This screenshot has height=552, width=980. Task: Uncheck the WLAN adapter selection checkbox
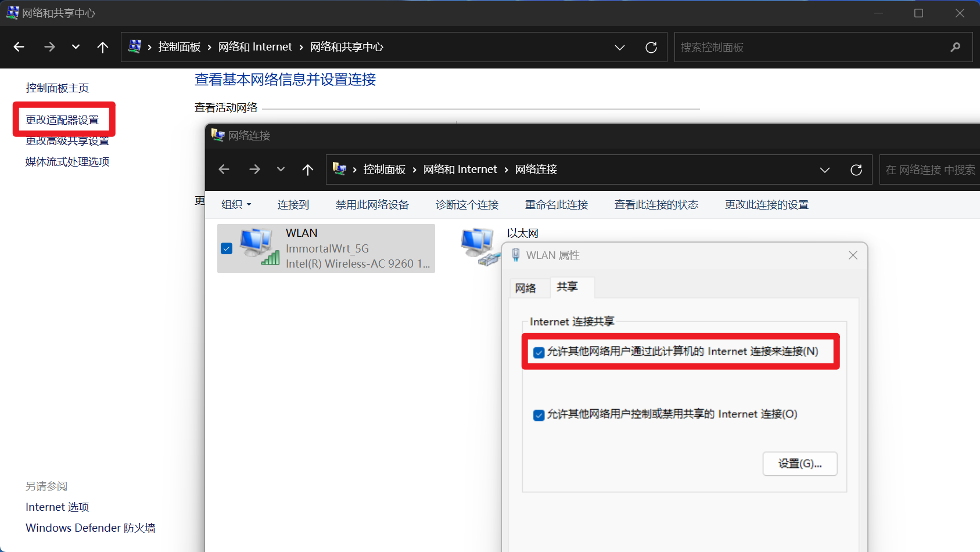click(226, 248)
